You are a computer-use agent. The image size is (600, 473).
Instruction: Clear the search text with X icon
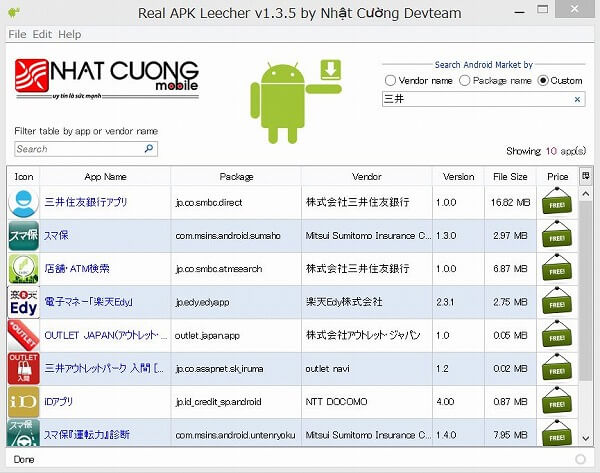tap(577, 99)
